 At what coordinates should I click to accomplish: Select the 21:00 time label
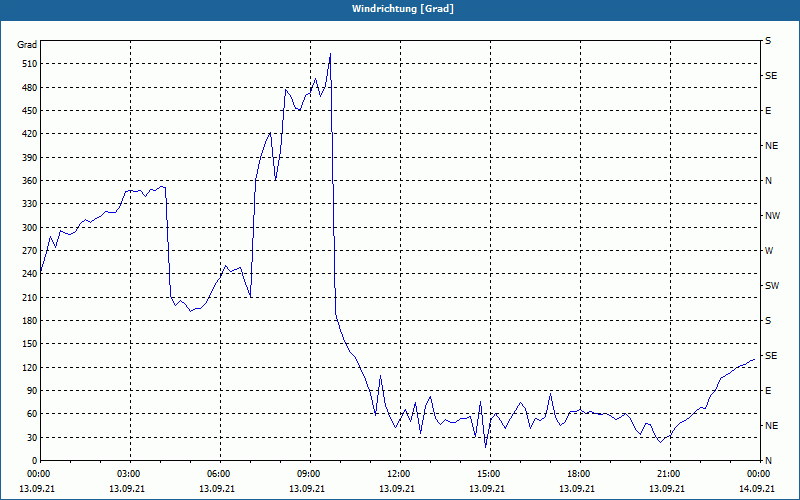click(669, 474)
